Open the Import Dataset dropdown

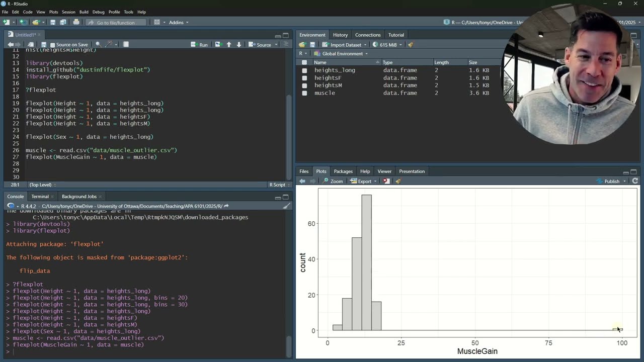(x=345, y=45)
